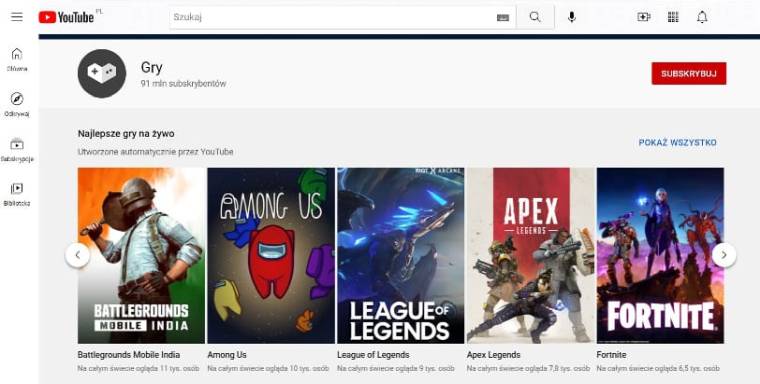Screen dimensions: 760x384
Task: Open Odkrywaj explore compass in sidebar
Action: [x=17, y=105]
